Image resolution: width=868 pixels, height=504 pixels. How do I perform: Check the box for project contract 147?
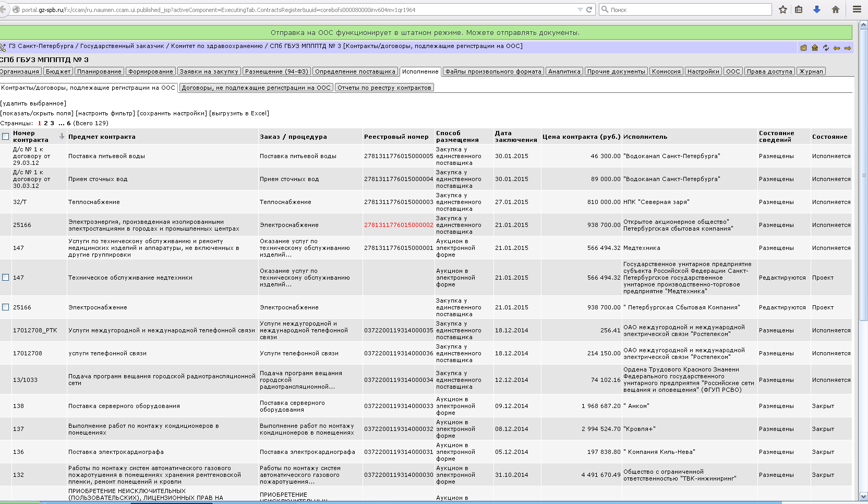(x=6, y=278)
